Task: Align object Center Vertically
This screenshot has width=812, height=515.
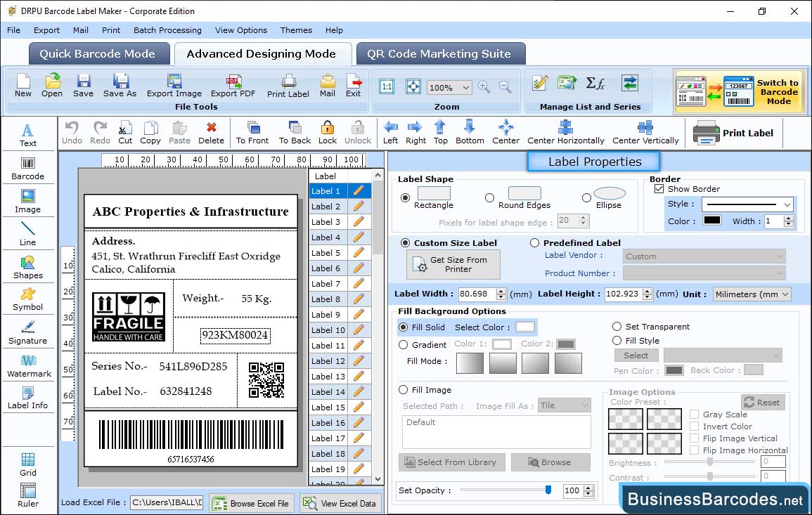Action: [x=645, y=133]
